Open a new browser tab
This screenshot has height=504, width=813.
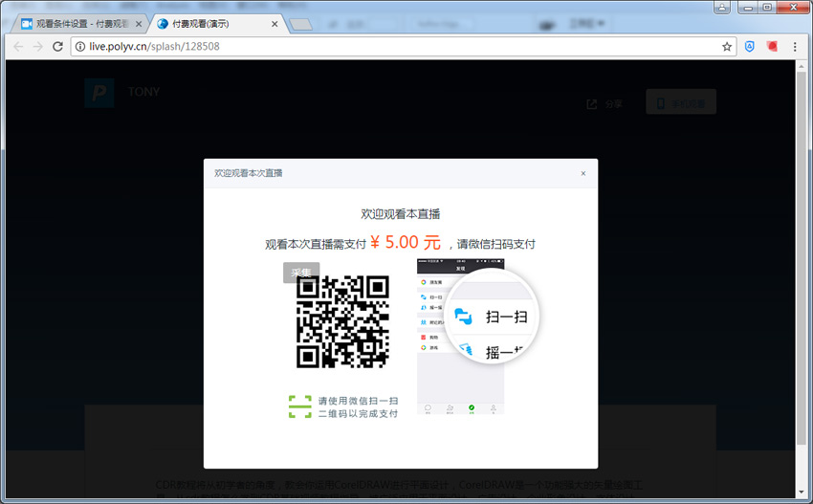pyautogui.click(x=301, y=24)
